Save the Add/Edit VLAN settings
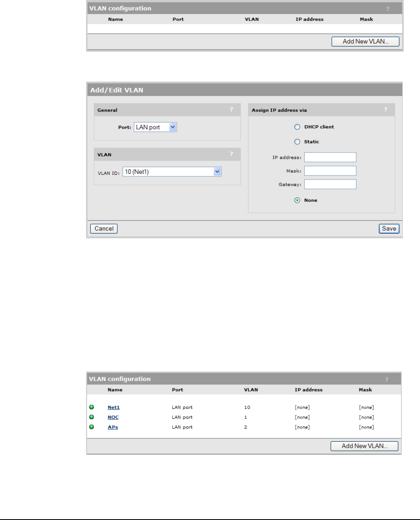Screen dimensions: 420x520 pos(389,229)
